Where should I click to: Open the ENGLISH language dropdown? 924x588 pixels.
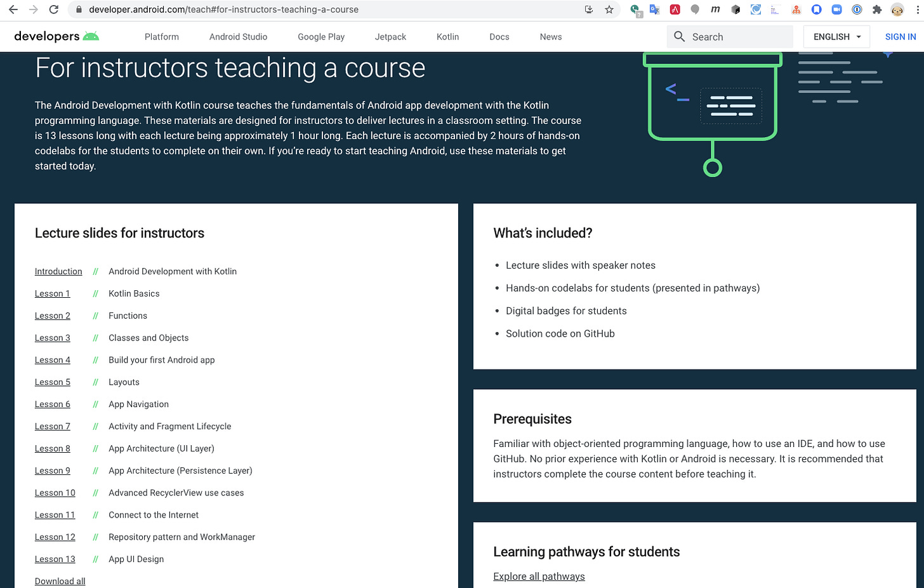coord(837,37)
